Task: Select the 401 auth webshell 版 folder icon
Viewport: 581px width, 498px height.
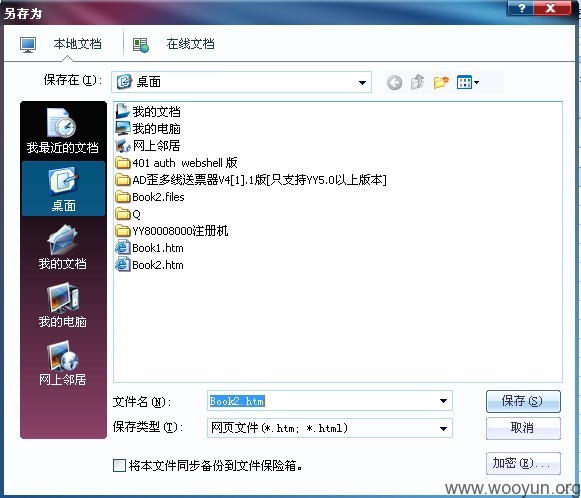Action: [x=123, y=163]
